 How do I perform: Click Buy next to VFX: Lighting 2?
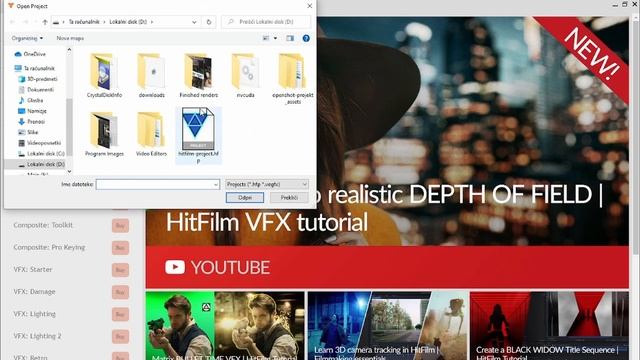click(x=120, y=336)
